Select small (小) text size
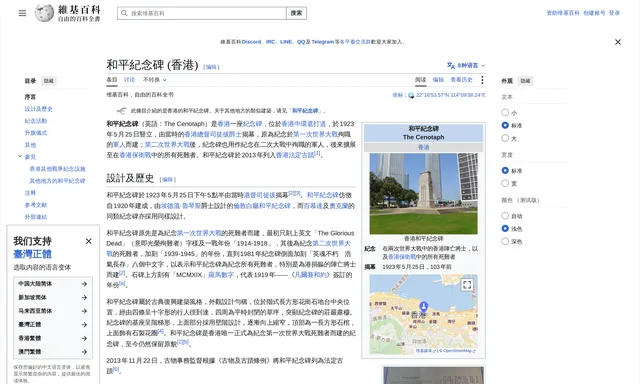Screen dimensions: 640x384 point(505,112)
